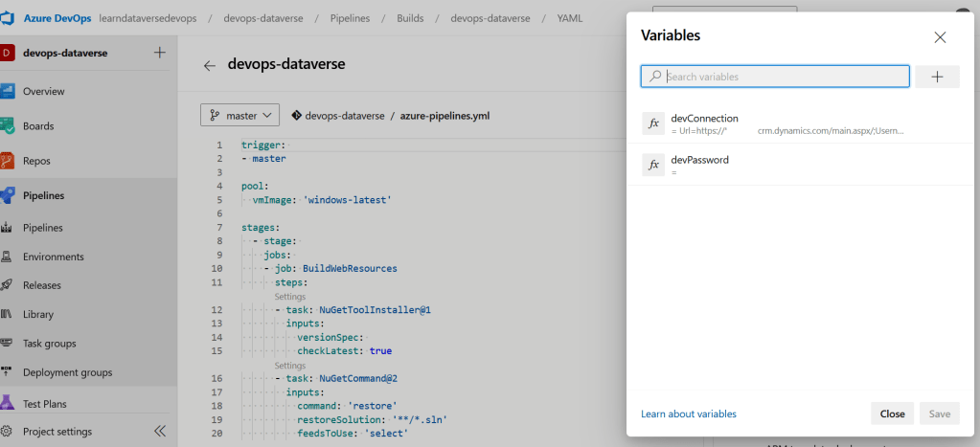The height and width of the screenshot is (447, 980).
Task: Select Test Plans in sidebar
Action: point(44,404)
